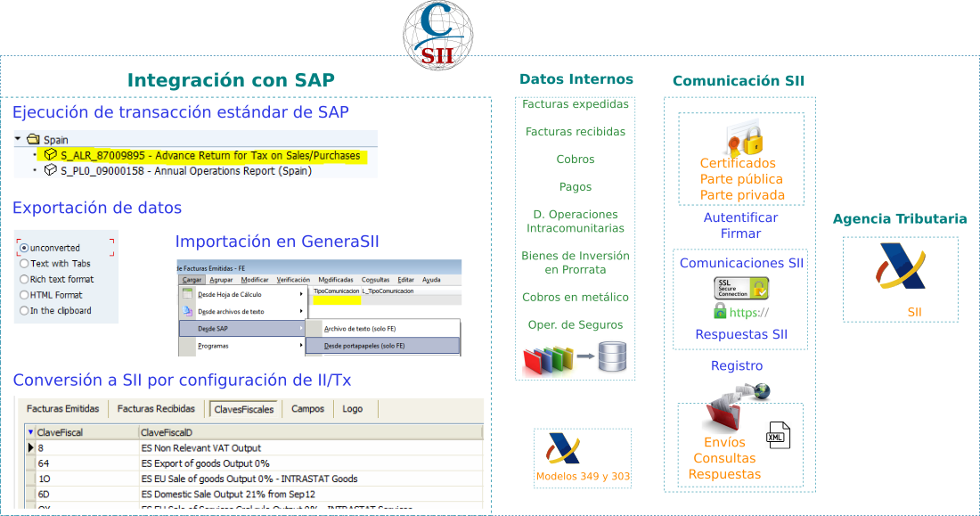Screen dimensions: 980x516
Task: Click the yellow cell under TipoComunicacion
Action: (337, 300)
